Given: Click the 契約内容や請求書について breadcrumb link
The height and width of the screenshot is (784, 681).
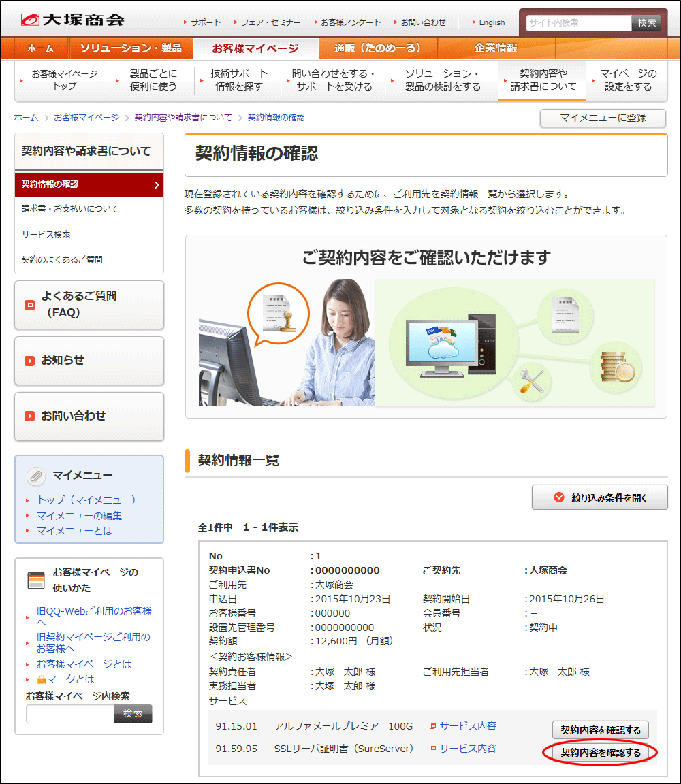Looking at the screenshot, I should (x=183, y=118).
